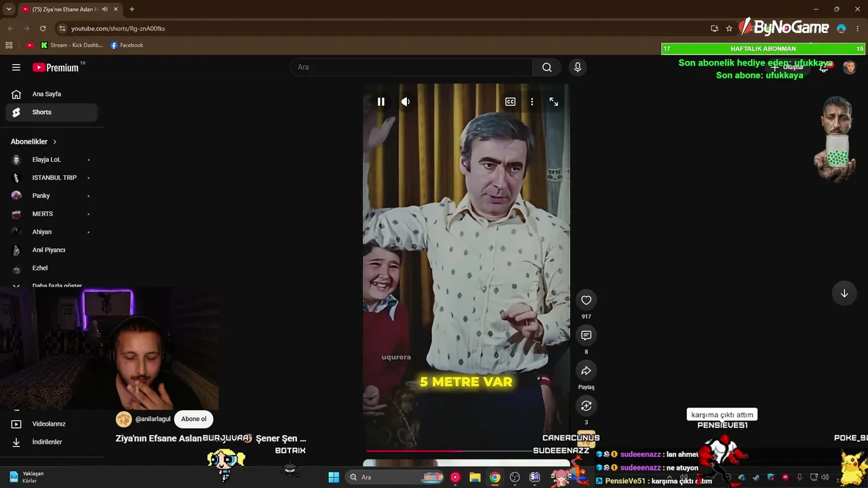Select the Ziya'nın Efsane Aslan browser tab
This screenshot has height=488, width=868.
point(70,9)
